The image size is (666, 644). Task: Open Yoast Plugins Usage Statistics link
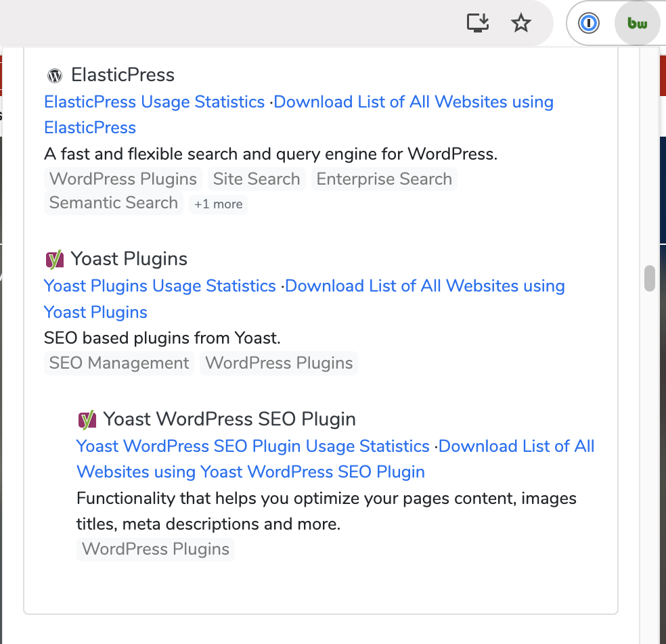click(x=160, y=286)
